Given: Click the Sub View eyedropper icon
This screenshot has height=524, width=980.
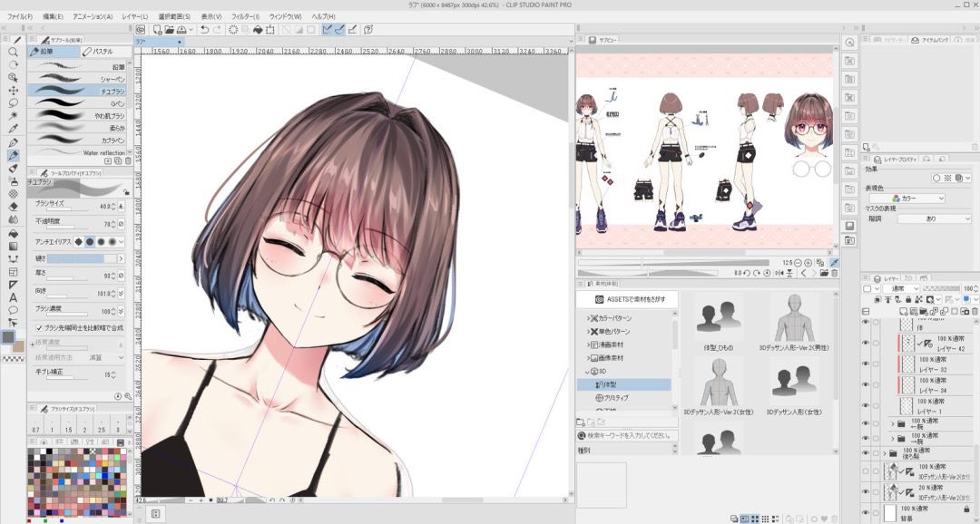Looking at the screenshot, I should click(x=834, y=263).
